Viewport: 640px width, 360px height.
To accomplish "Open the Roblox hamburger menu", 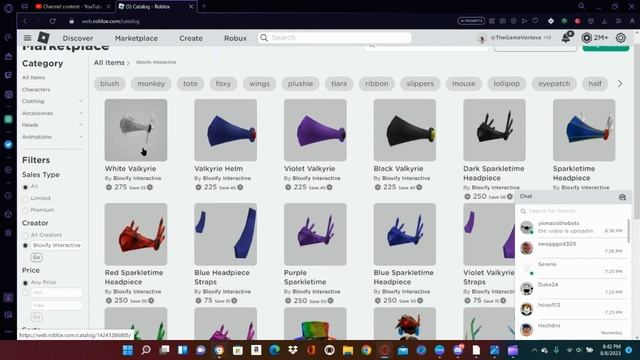I will [27, 38].
